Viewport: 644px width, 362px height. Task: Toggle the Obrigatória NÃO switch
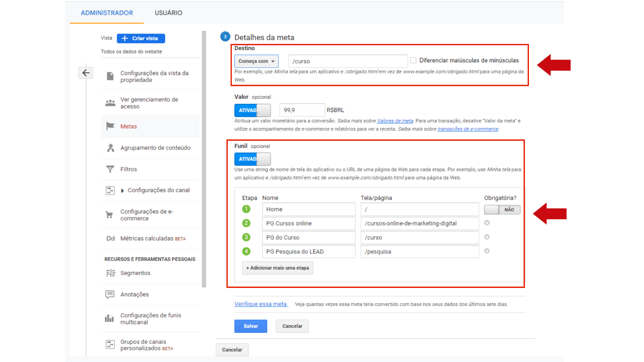coord(502,209)
